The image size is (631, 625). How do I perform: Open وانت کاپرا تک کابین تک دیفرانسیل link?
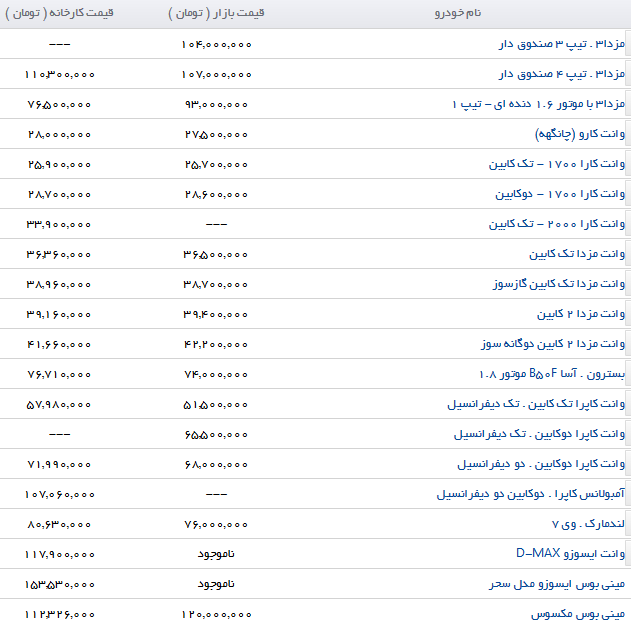tap(536, 404)
